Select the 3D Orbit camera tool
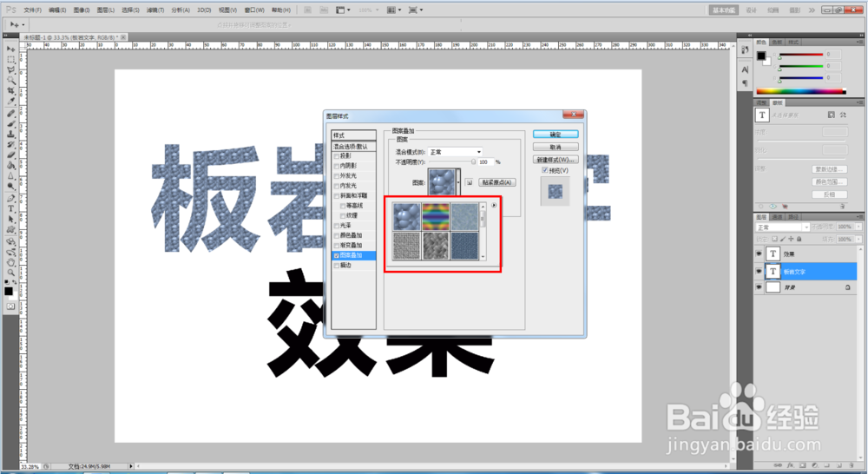Viewport: 868px width, 474px height. 10,253
